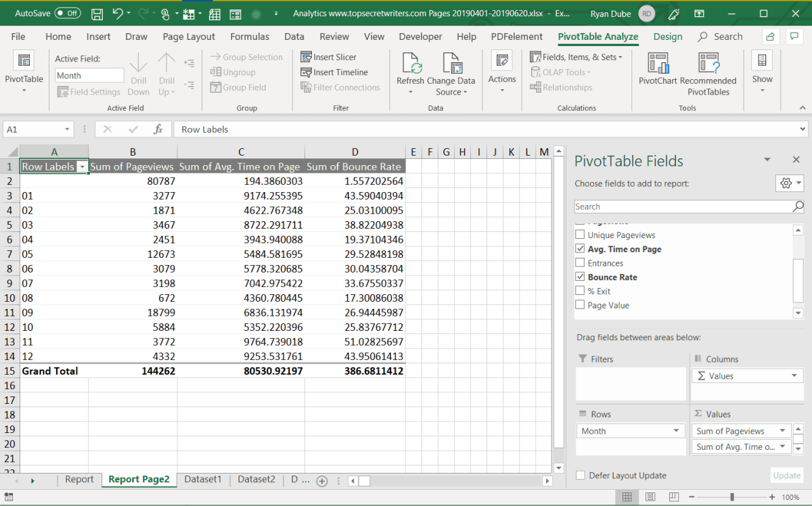Click the zoom slider in status bar

point(732,497)
